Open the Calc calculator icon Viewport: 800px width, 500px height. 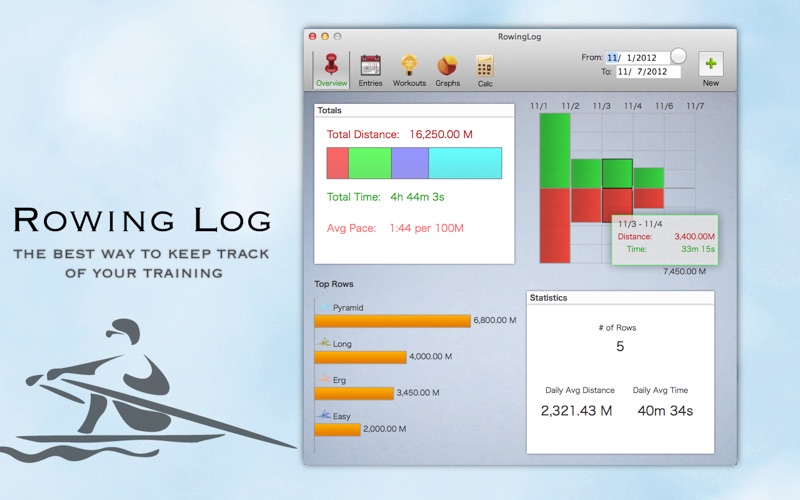coord(485,70)
